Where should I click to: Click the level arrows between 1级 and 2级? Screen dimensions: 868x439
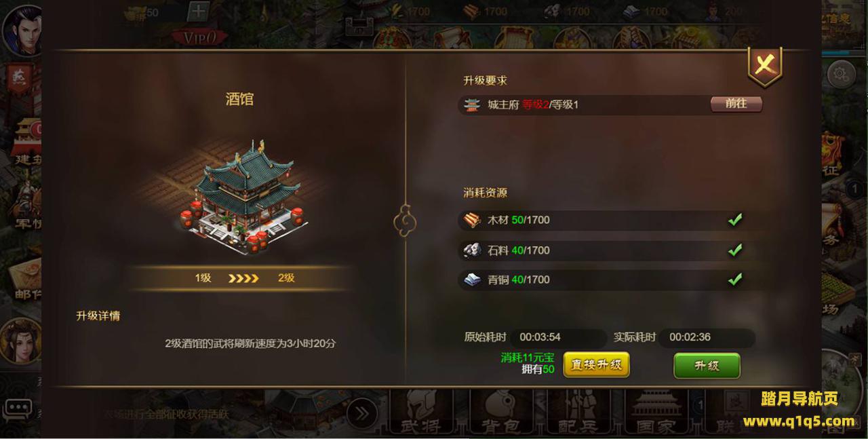pyautogui.click(x=243, y=278)
